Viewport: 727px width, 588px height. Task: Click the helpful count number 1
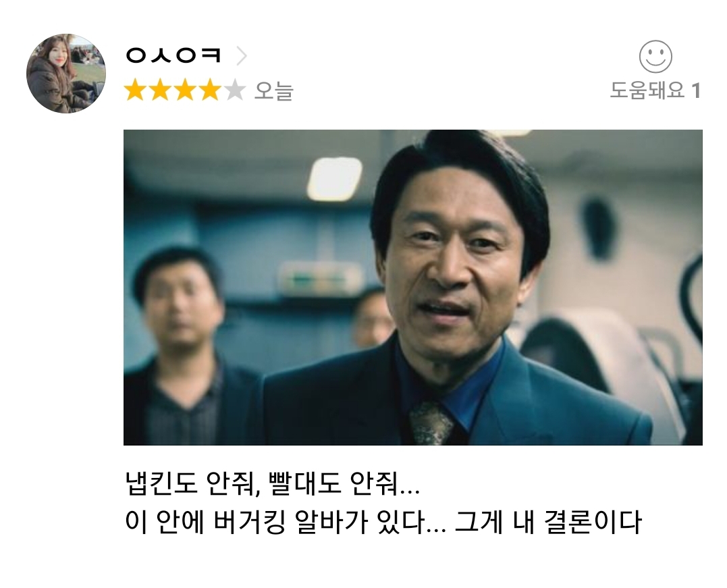(x=696, y=90)
